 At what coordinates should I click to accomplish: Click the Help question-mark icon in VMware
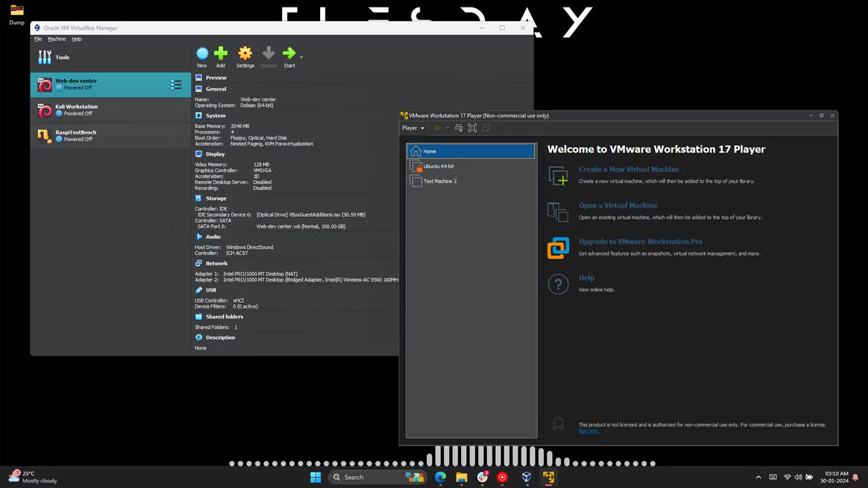click(x=558, y=283)
